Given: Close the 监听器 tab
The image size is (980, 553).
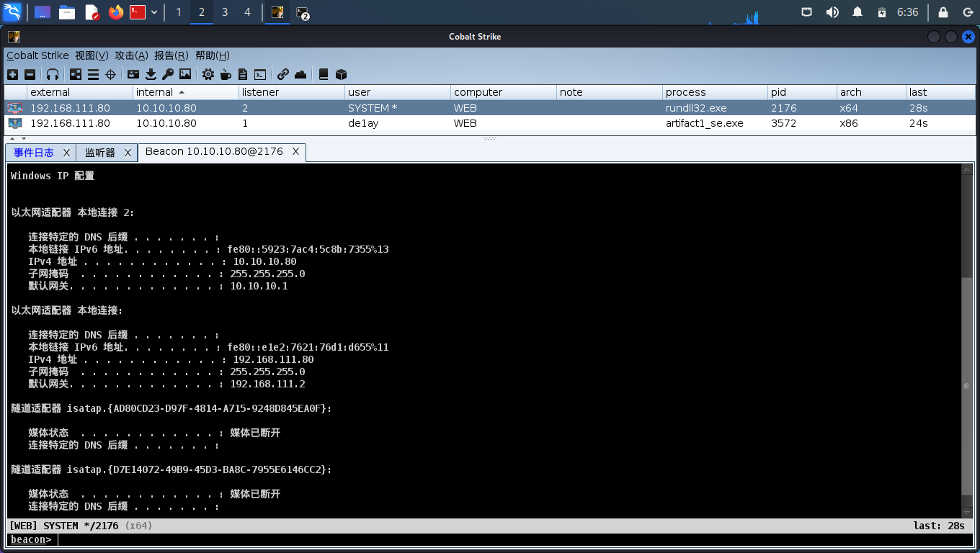Looking at the screenshot, I should [x=128, y=153].
